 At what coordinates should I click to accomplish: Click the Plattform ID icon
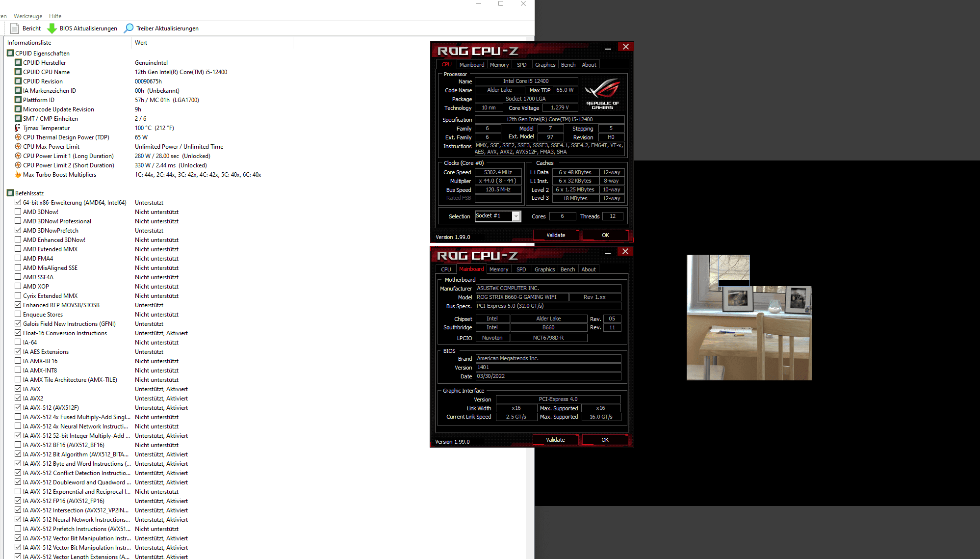pyautogui.click(x=18, y=100)
